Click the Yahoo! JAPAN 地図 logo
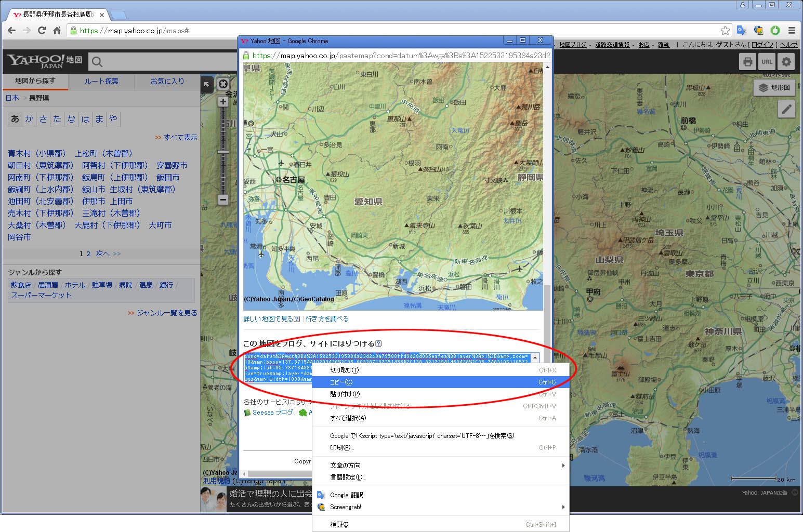The height and width of the screenshot is (532, 803). [x=45, y=61]
